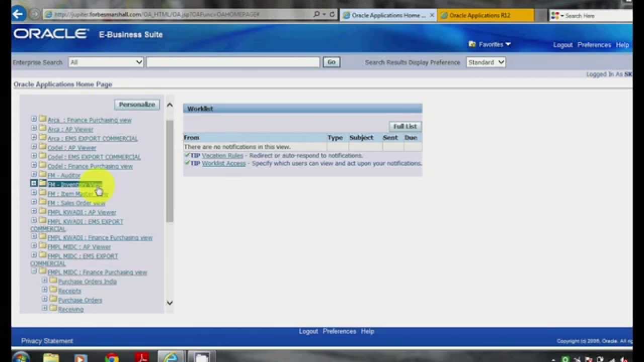Click navigator scrollbar down arrow
The width and height of the screenshot is (644, 362).
click(170, 303)
